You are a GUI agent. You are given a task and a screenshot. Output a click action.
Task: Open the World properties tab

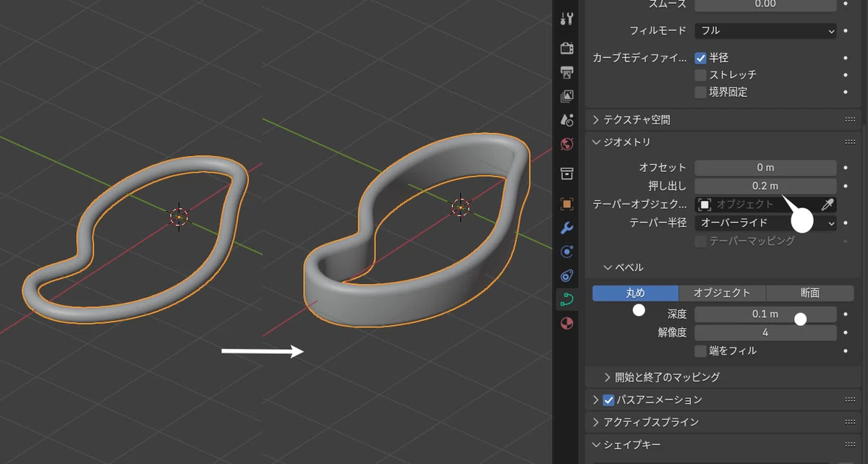pyautogui.click(x=567, y=144)
